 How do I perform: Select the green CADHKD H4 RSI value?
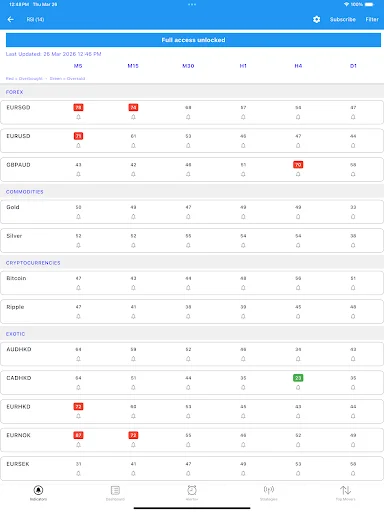(x=298, y=378)
